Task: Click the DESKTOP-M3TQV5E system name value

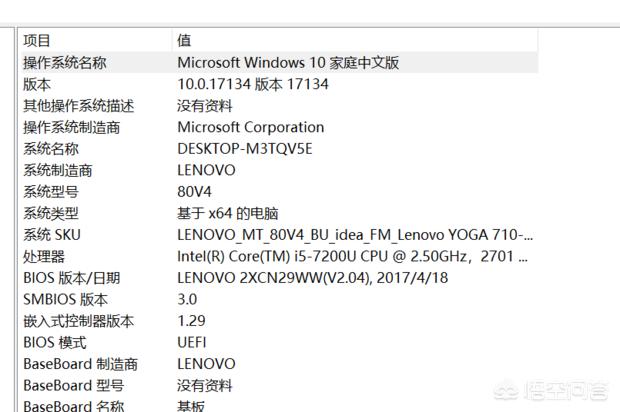Action: 245,148
